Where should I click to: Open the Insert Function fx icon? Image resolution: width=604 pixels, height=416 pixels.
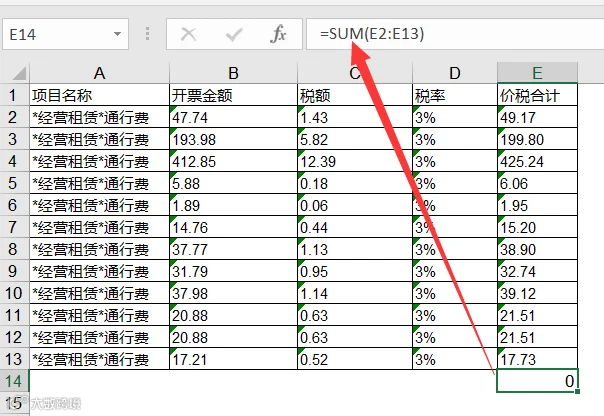point(278,34)
